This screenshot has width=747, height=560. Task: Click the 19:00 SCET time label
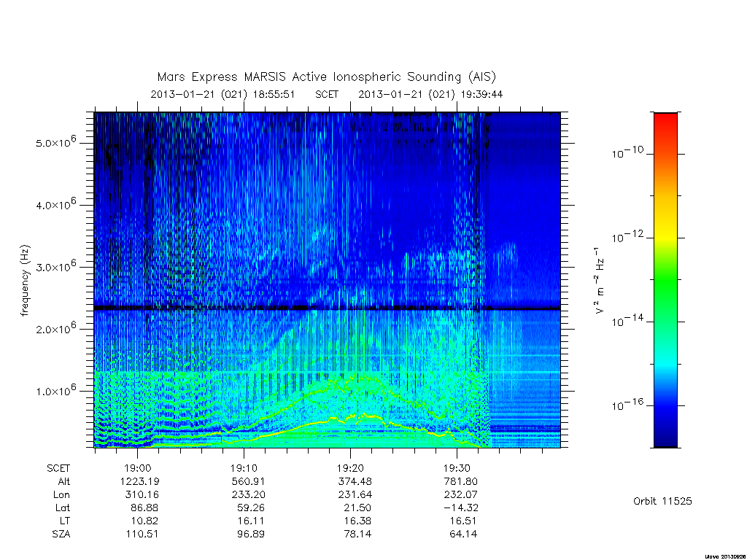pyautogui.click(x=138, y=468)
